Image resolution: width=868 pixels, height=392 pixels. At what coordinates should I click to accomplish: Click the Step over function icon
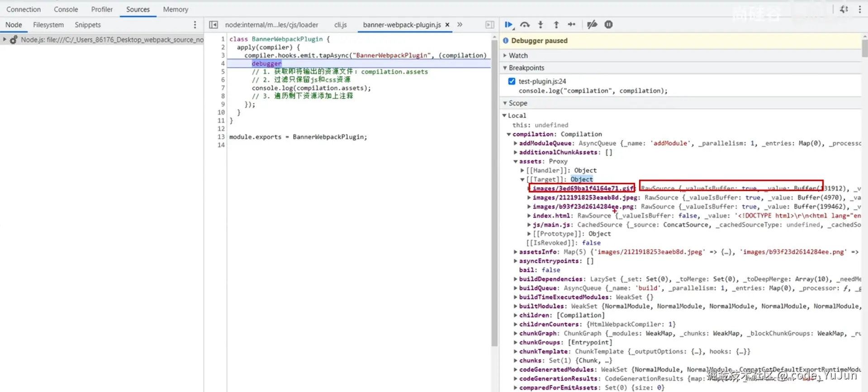click(x=525, y=25)
